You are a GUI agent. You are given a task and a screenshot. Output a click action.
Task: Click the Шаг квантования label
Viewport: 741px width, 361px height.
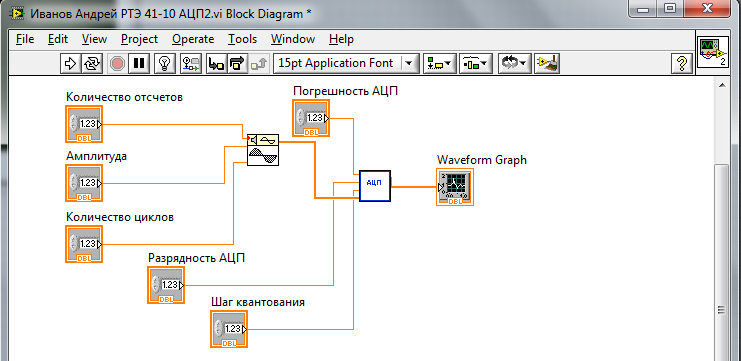pos(258,302)
